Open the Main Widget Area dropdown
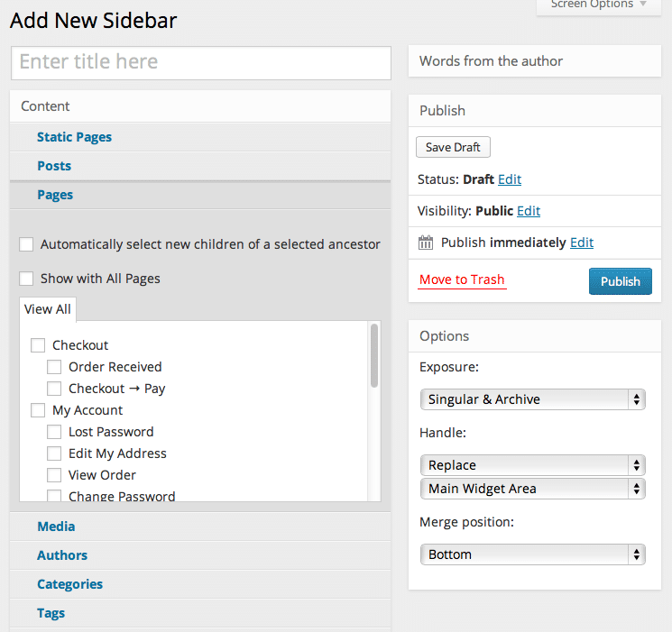Screen dimensions: 672x632 click(x=533, y=489)
